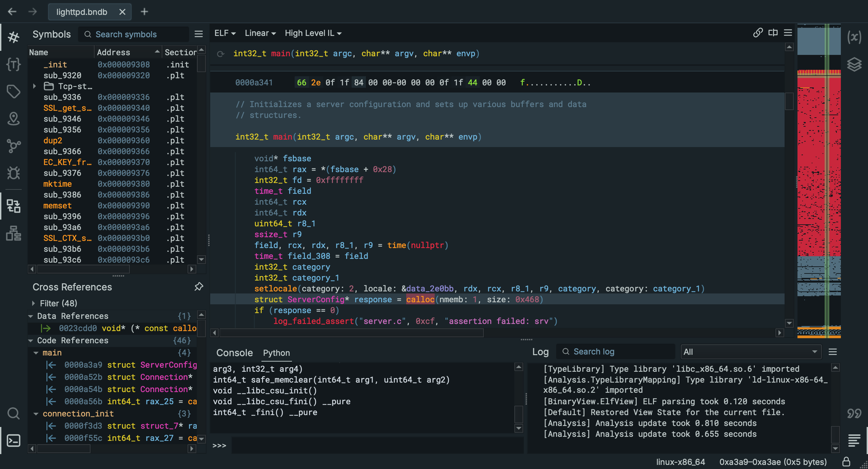868x469 pixels.
Task: Click the split pane view icon
Action: coord(773,33)
